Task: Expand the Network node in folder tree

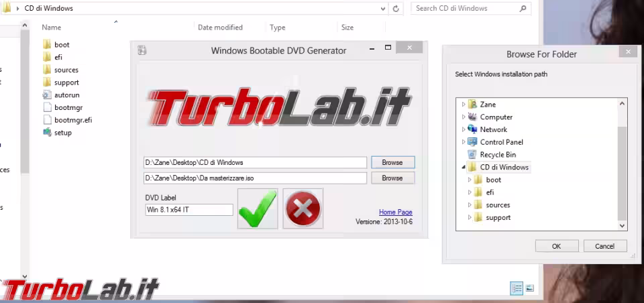Action: coord(464,129)
